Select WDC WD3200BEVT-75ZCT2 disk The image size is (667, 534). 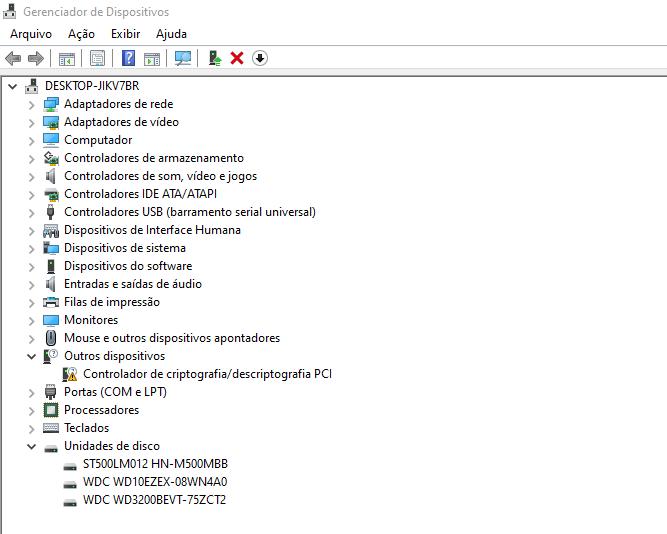click(154, 500)
